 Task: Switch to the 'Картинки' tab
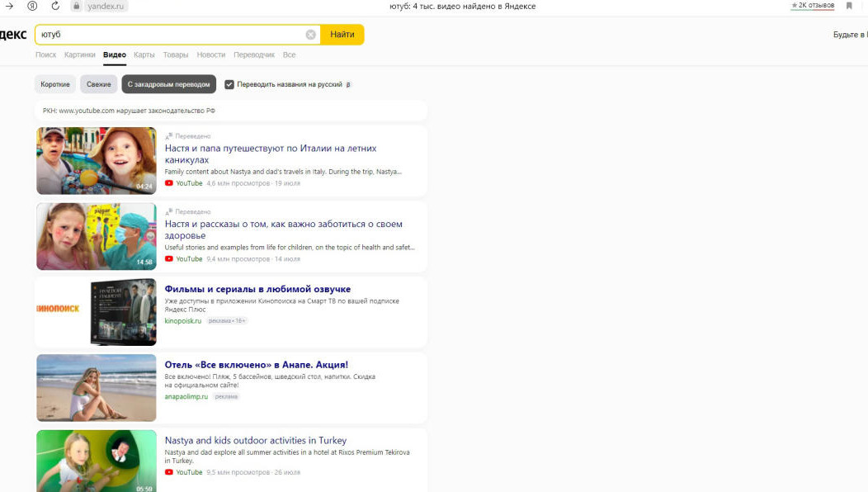(80, 54)
